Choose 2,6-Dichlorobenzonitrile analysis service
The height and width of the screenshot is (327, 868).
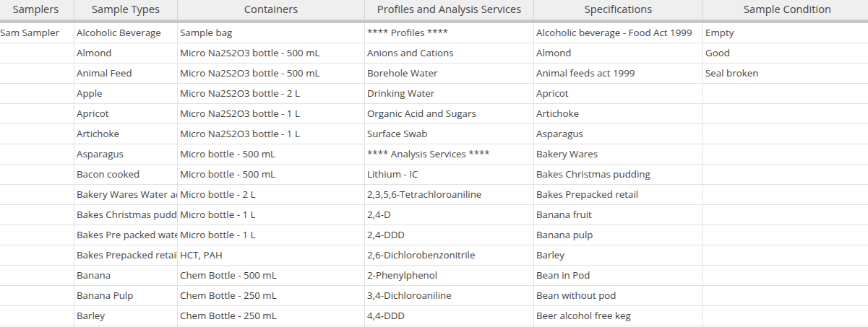pos(421,256)
